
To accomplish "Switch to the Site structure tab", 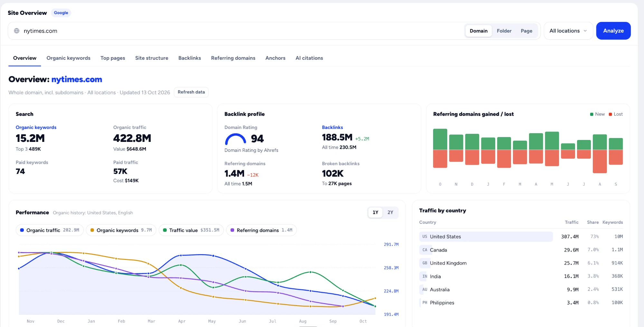I will (x=152, y=58).
